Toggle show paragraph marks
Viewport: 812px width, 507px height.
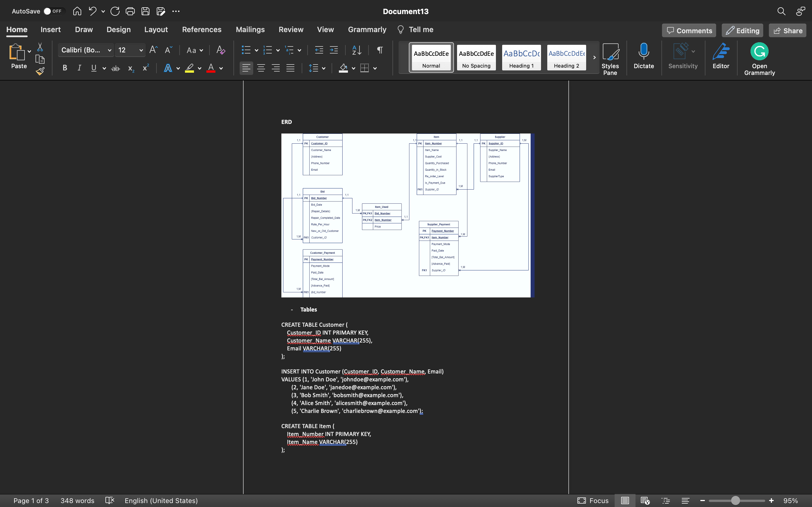click(379, 50)
